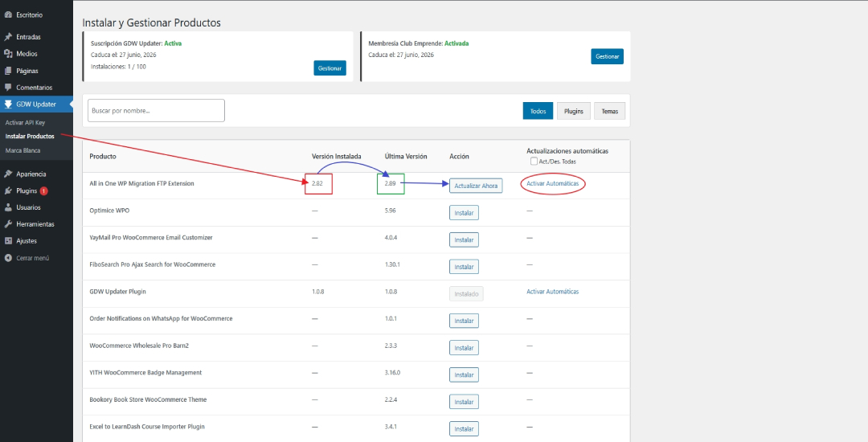Image resolution: width=868 pixels, height=442 pixels.
Task: Click the Versión Instalada column header
Action: coord(337,157)
